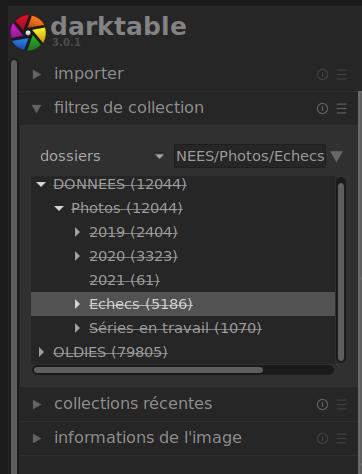
Task: Expand the 2019 (2404) folder
Action: [x=77, y=232]
